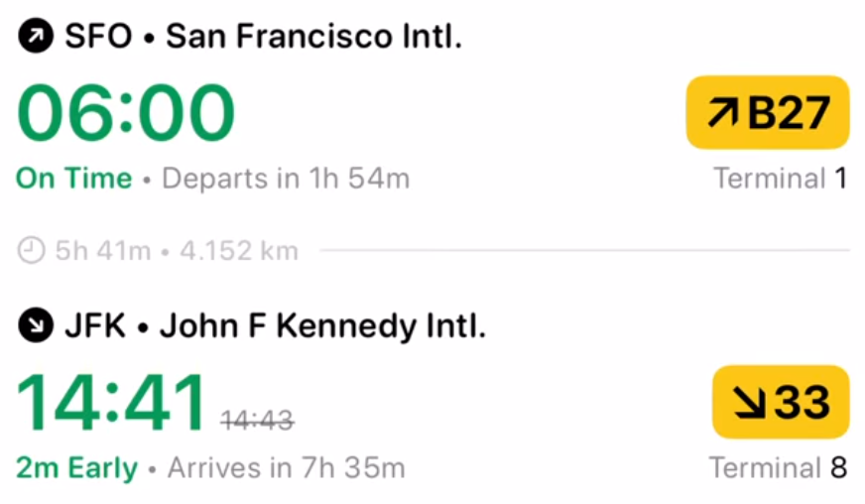Click the Terminal 1 departure label
Screen dimensions: 865x504
pos(780,179)
